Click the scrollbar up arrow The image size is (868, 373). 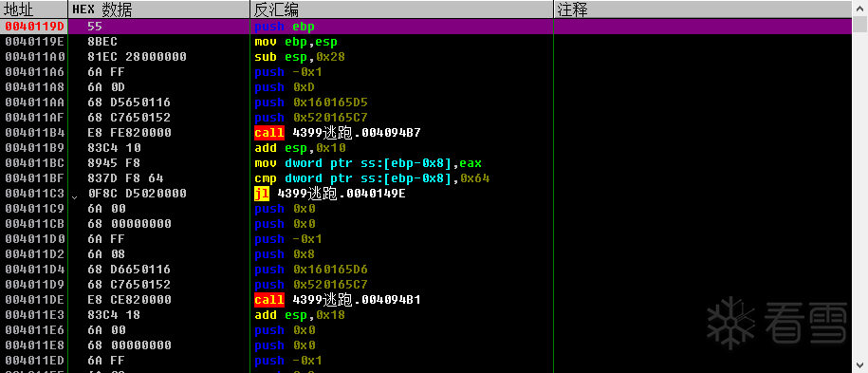click(x=859, y=9)
